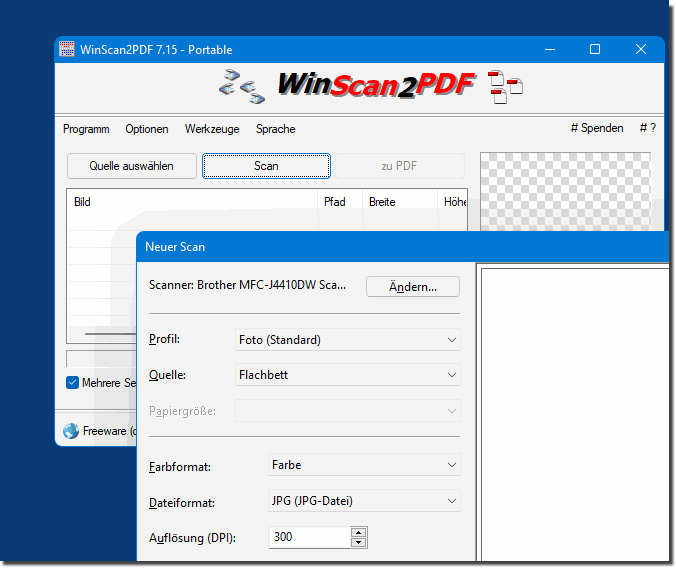676x568 pixels.
Task: Expand the Farbformat dropdown showing Farbe
Action: [x=364, y=465]
